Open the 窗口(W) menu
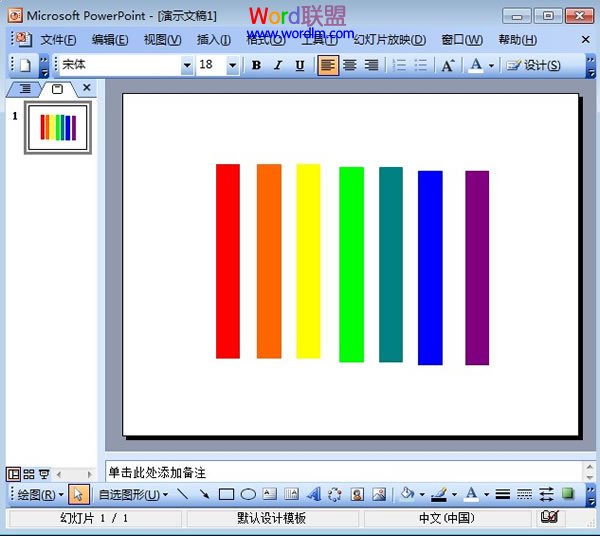This screenshot has height=536, width=600. click(x=462, y=39)
